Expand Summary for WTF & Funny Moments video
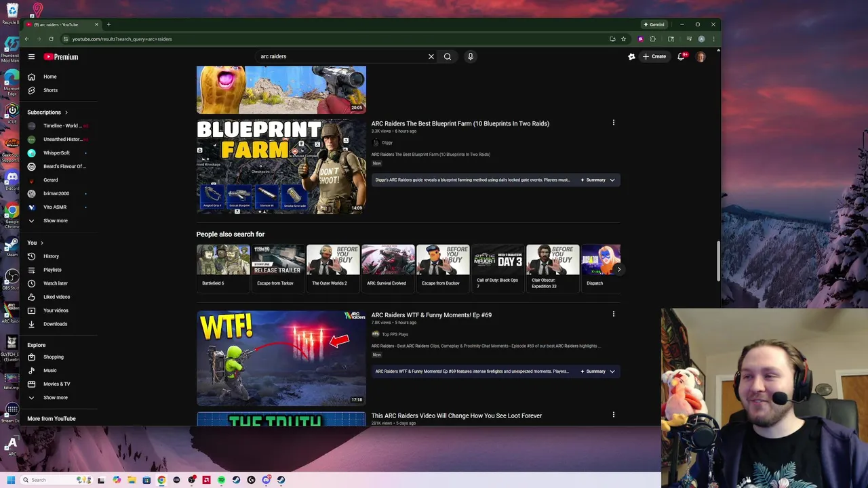 tap(597, 371)
